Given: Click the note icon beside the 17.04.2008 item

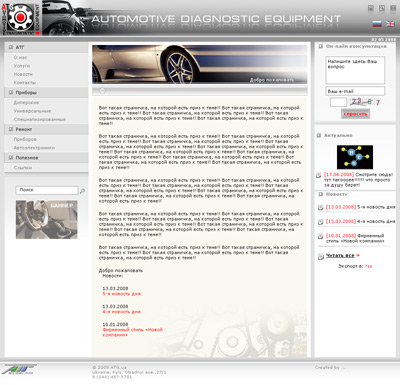Looking at the screenshot, I should [x=319, y=175].
